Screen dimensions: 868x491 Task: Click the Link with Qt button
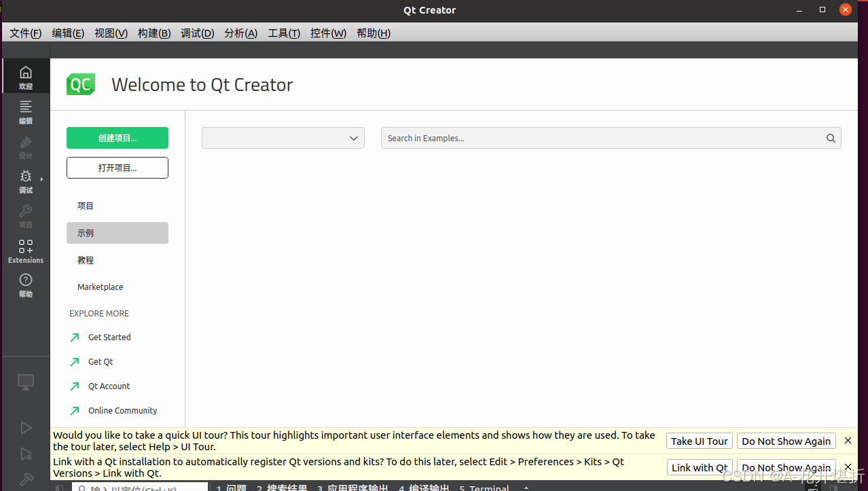click(x=699, y=467)
